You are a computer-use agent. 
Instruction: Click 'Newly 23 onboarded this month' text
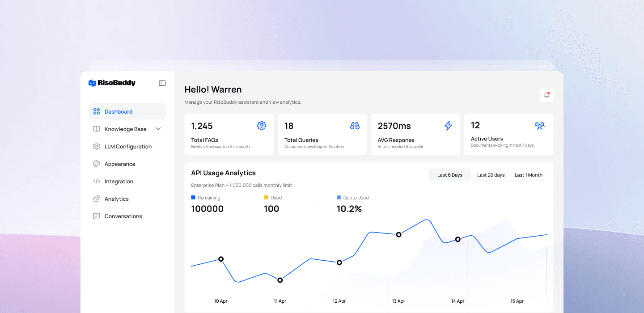220,147
